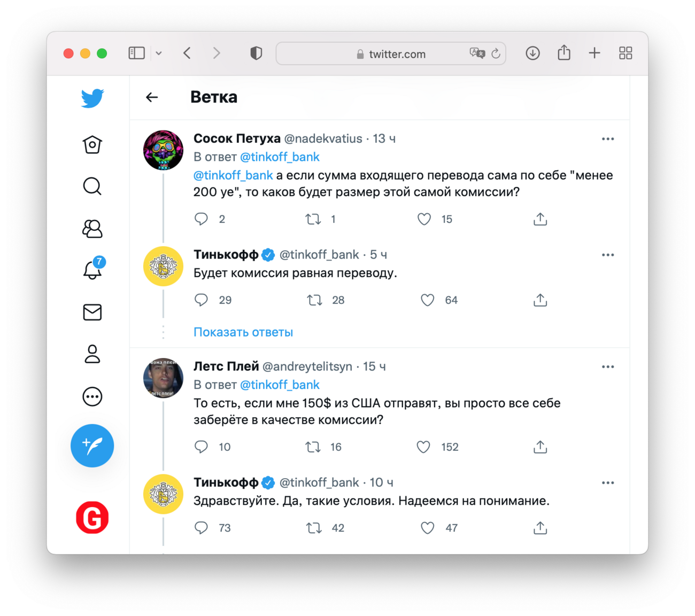The height and width of the screenshot is (616, 695).
Task: Open the search explore icon
Action: (92, 186)
